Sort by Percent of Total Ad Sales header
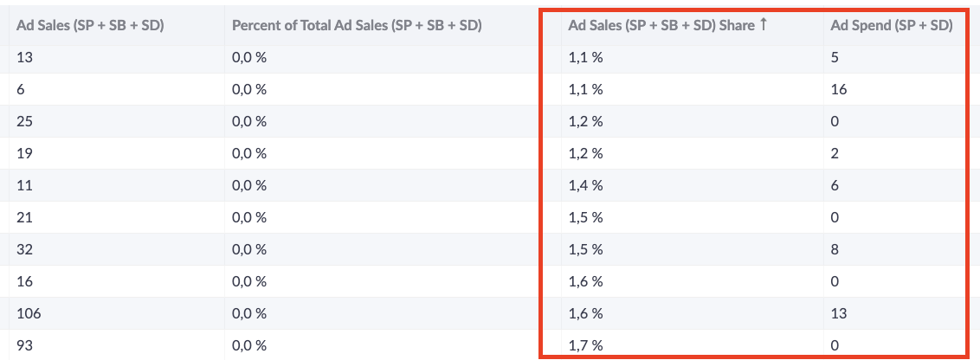 [357, 26]
